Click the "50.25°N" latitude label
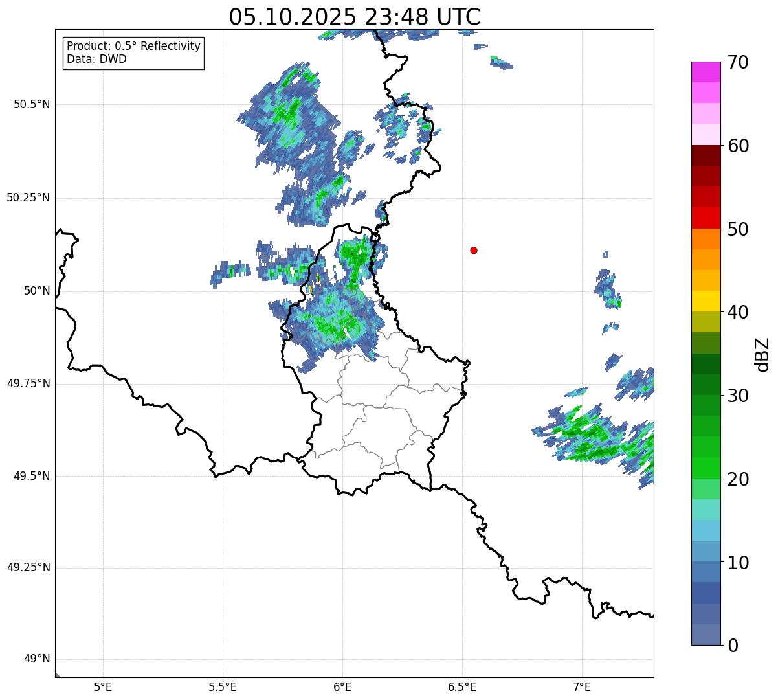778x700 pixels. (28, 198)
